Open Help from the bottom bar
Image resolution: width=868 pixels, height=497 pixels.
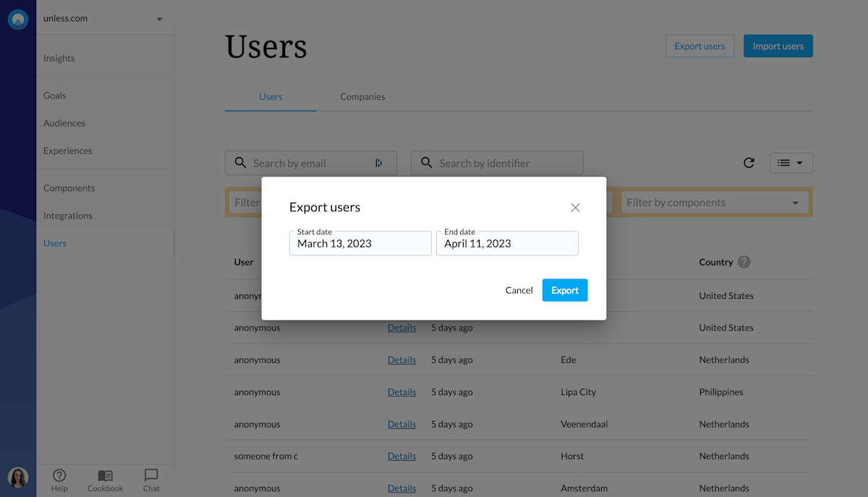coord(59,480)
